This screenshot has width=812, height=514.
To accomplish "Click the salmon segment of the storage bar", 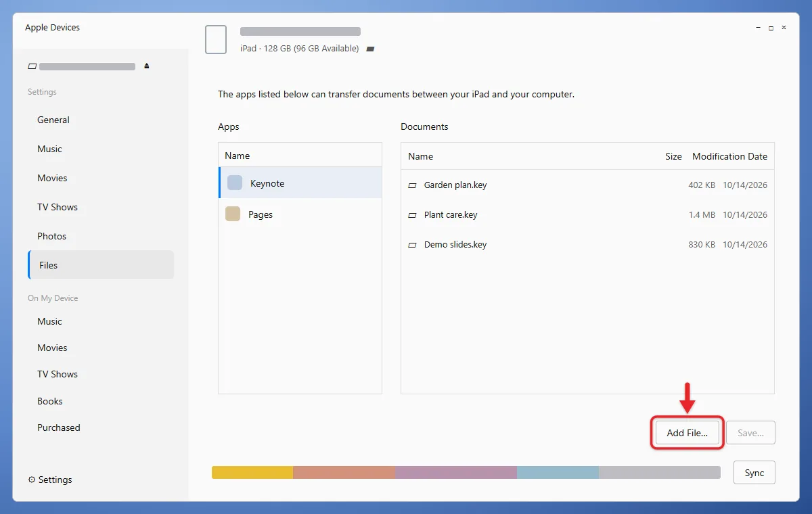I will pos(344,472).
